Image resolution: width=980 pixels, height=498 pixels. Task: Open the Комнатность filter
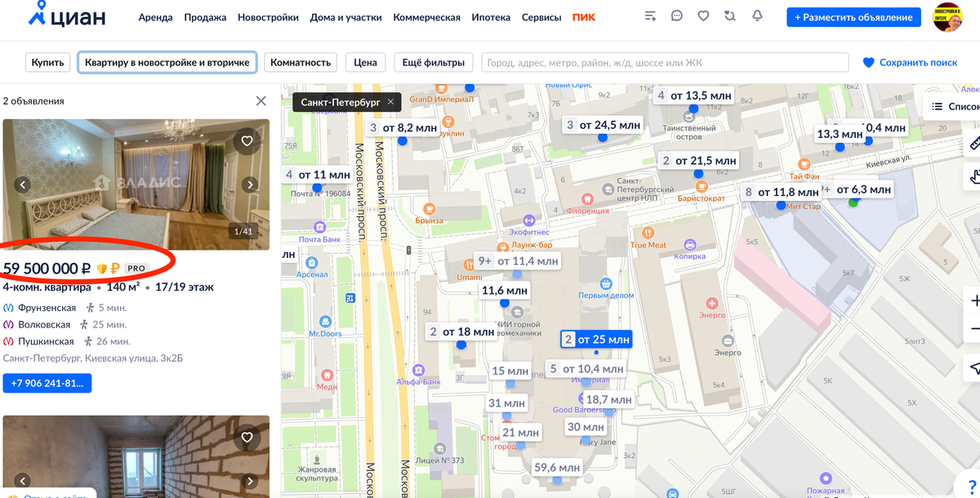click(301, 62)
